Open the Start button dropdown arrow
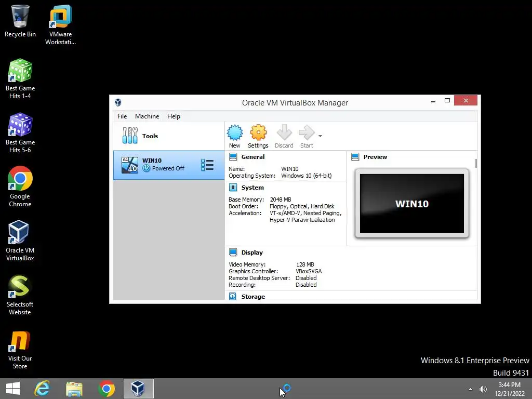The image size is (532, 399). (x=320, y=136)
